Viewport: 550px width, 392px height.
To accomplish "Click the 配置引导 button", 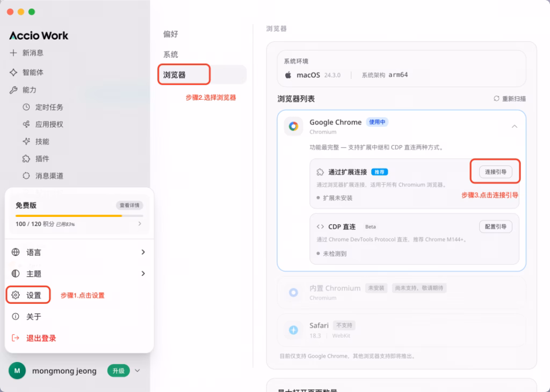I will click(495, 227).
